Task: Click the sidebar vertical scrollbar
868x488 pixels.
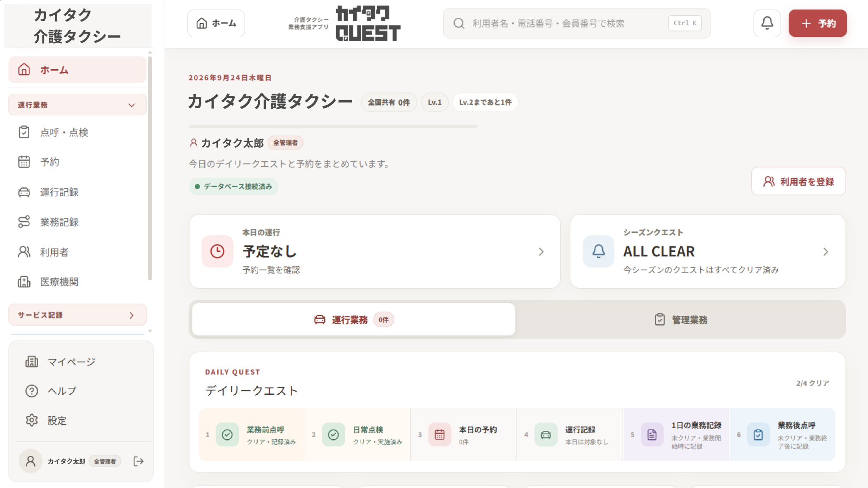Action: pos(150,168)
